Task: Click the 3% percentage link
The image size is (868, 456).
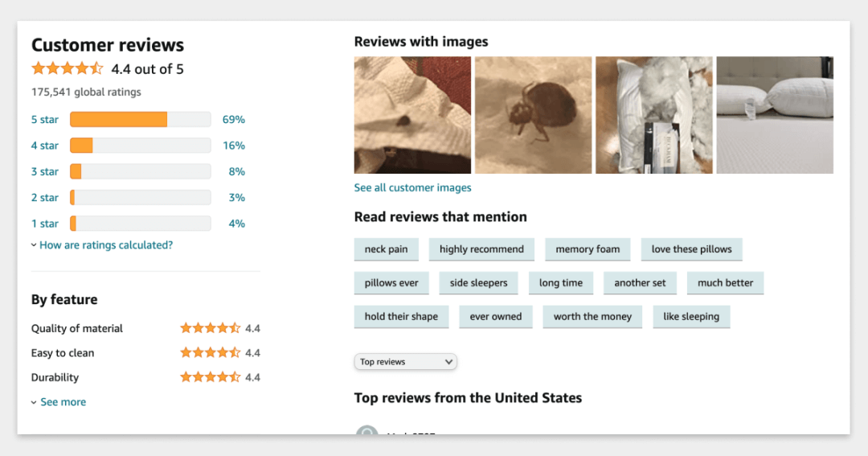Action: point(237,198)
